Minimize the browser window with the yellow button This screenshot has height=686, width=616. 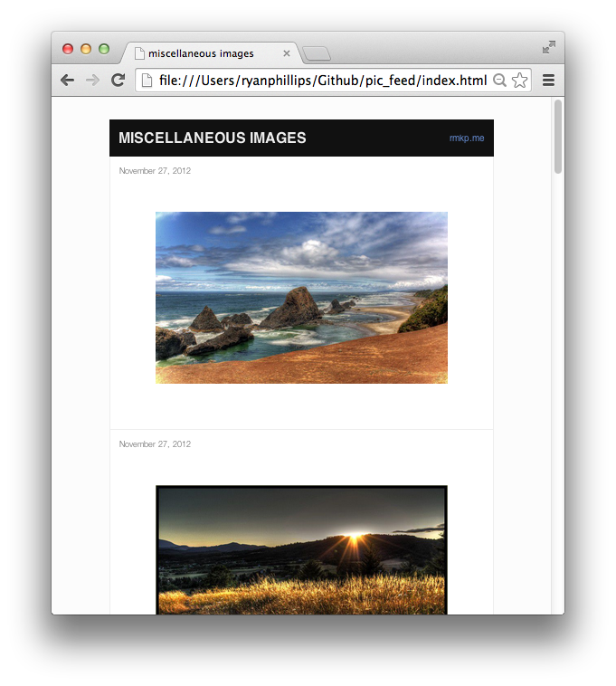coord(86,49)
